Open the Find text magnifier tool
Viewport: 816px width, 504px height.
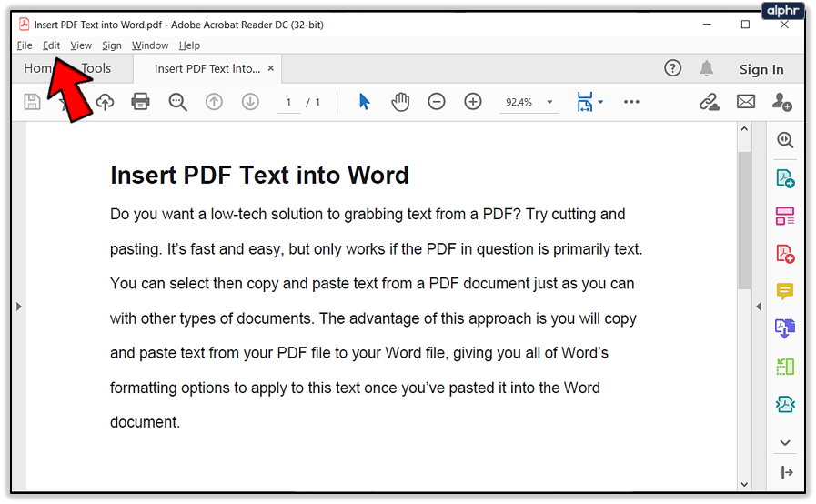pyautogui.click(x=177, y=102)
